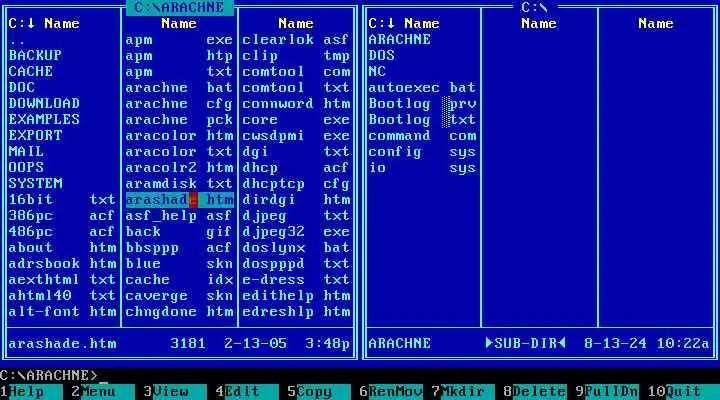Select the aramdisk txt file
The image size is (720, 400).
pyautogui.click(x=180, y=184)
